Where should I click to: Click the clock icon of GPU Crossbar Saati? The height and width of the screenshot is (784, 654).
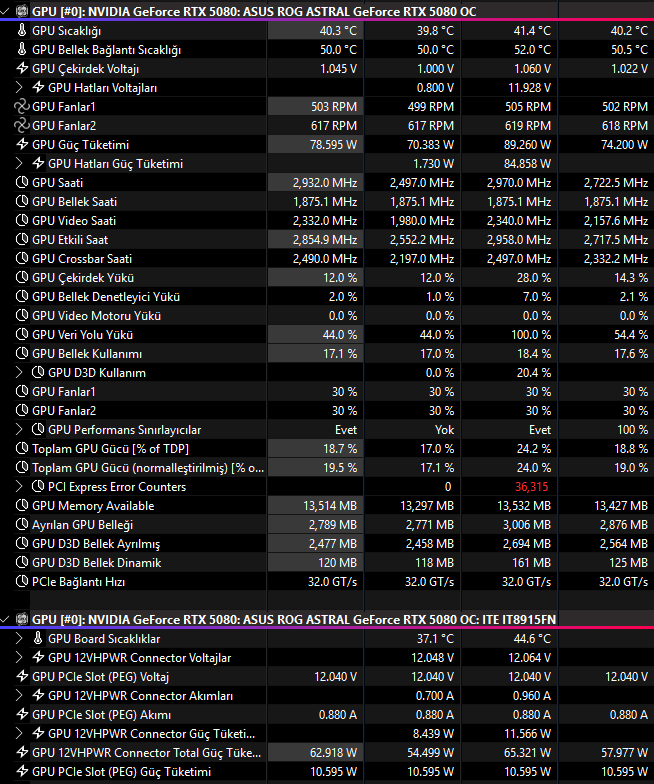pos(22,258)
